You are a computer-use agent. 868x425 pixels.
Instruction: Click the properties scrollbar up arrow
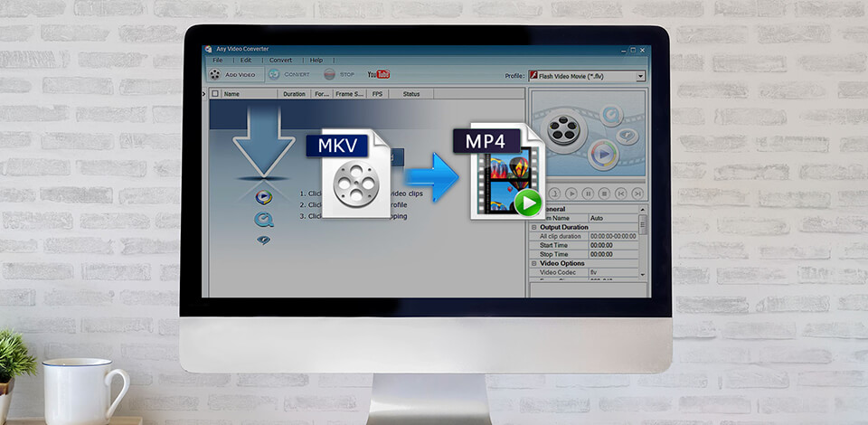642,210
